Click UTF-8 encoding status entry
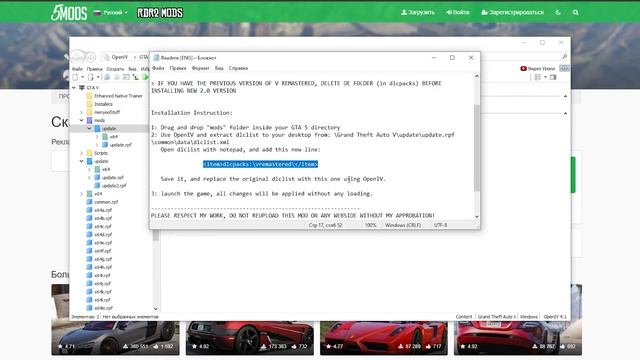The height and width of the screenshot is (360, 640). 440,225
